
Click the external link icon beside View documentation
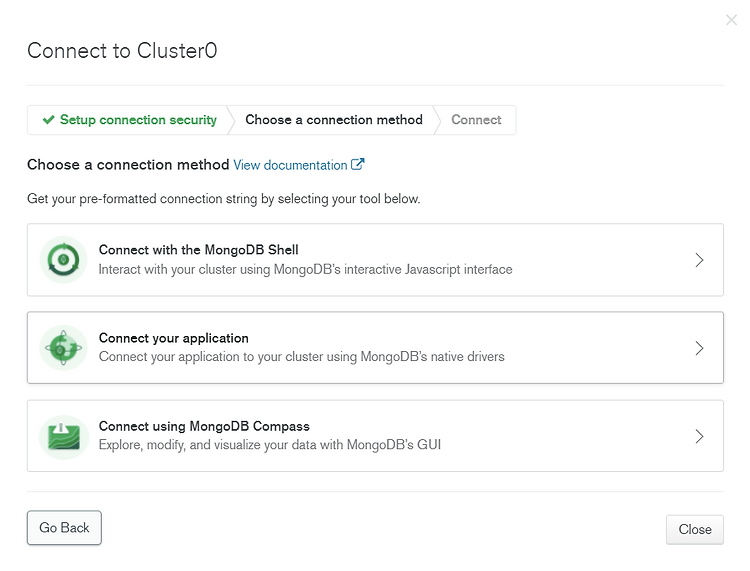point(357,164)
